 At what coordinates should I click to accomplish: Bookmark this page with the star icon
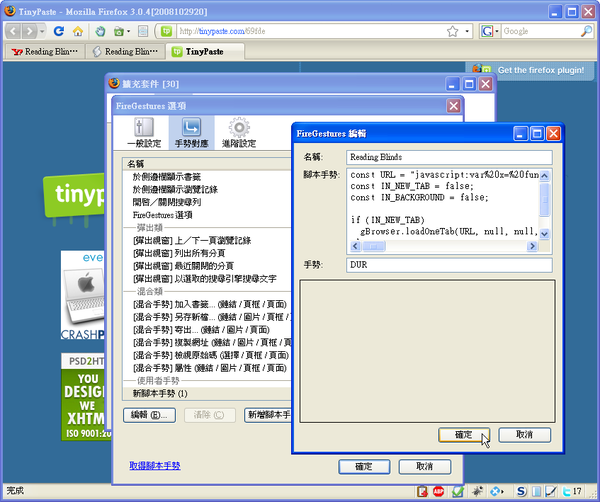point(452,31)
